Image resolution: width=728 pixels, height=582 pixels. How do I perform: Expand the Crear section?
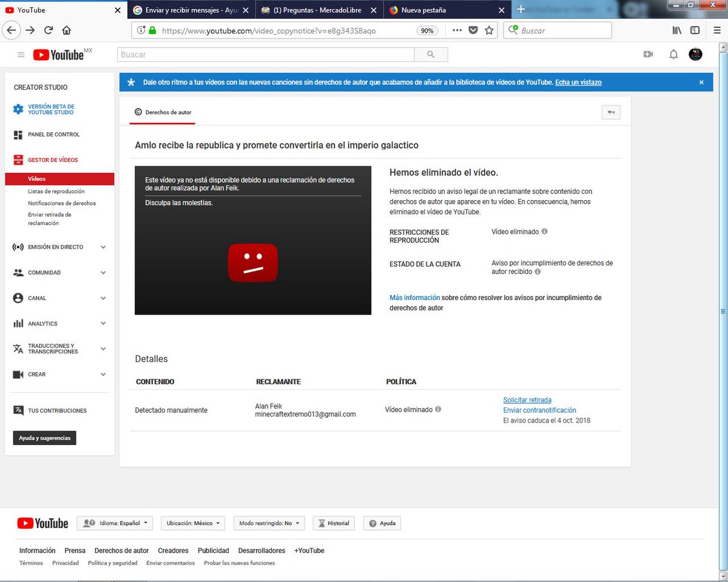(103, 374)
